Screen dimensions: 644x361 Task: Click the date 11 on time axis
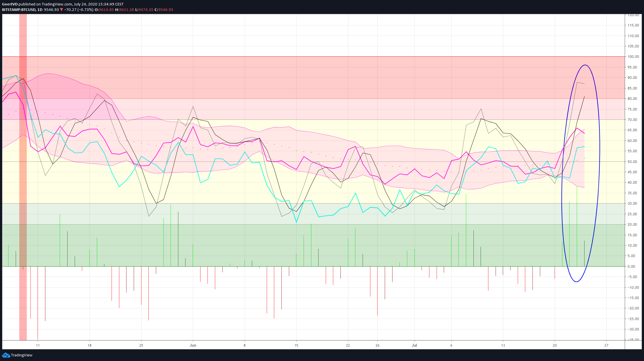coord(38,345)
